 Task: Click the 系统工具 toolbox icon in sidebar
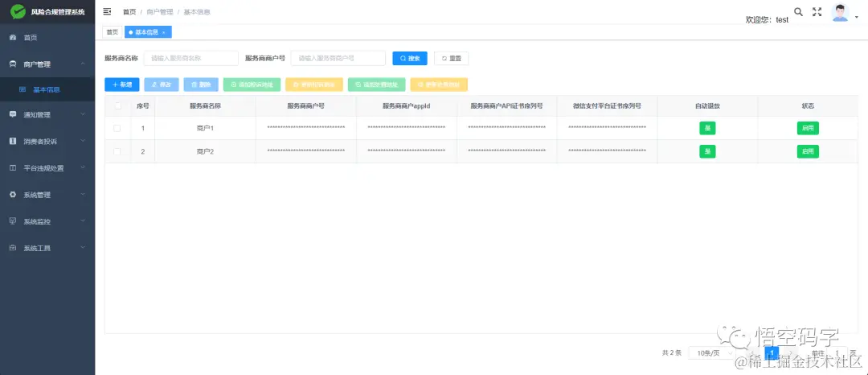(x=13, y=248)
